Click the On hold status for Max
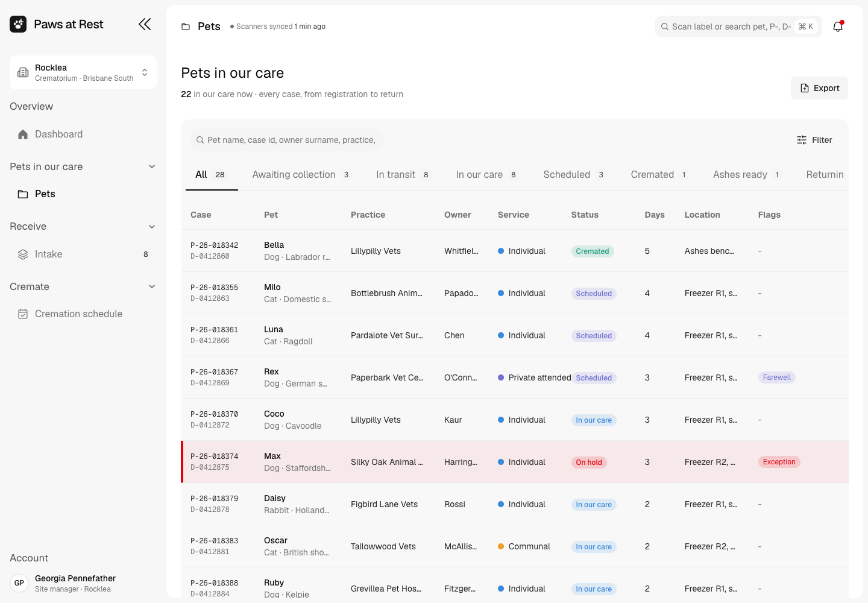Viewport: 868px width, 603px height. point(589,463)
